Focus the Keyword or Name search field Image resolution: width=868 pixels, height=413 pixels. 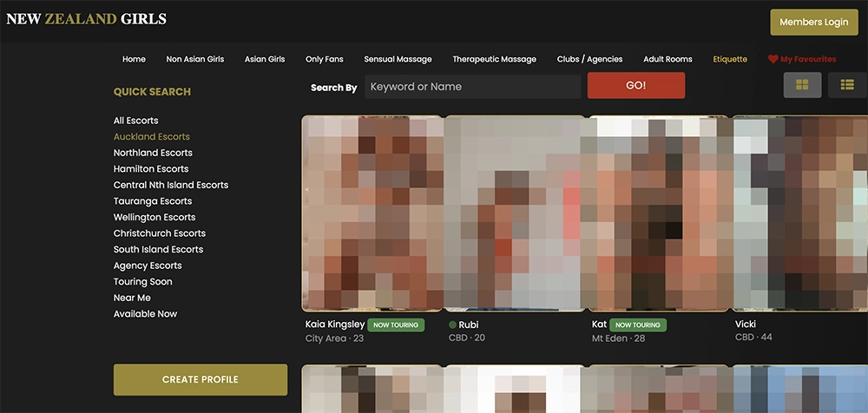[x=471, y=87]
